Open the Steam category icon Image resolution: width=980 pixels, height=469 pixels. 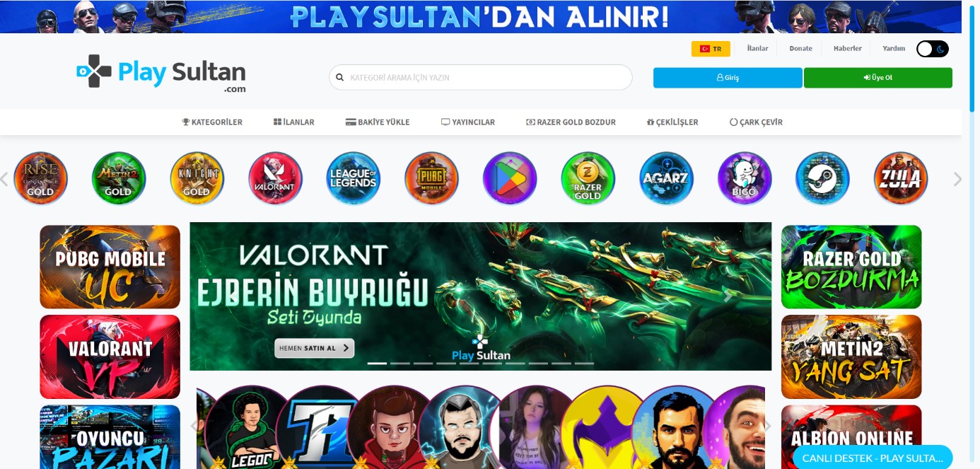pos(822,178)
